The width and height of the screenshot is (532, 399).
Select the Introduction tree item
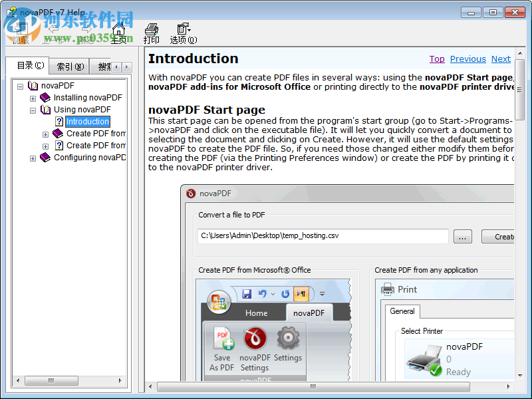[x=88, y=122]
